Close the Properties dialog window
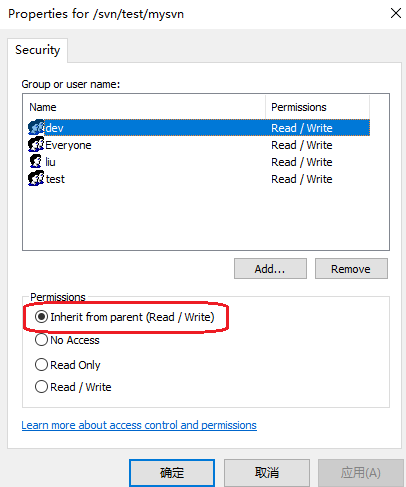Image resolution: width=406 pixels, height=487 pixels. pyautogui.click(x=396, y=13)
